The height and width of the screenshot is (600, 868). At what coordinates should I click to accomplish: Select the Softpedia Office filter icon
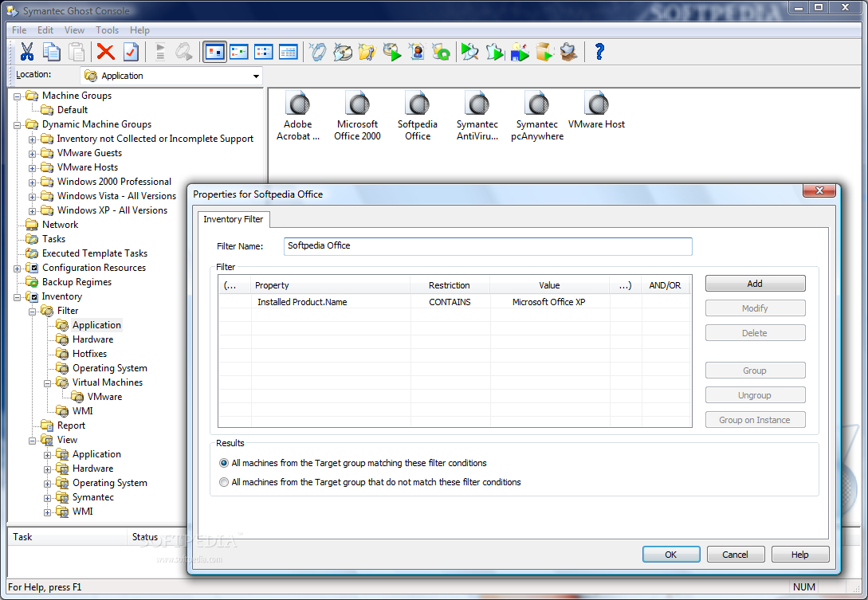pyautogui.click(x=418, y=116)
